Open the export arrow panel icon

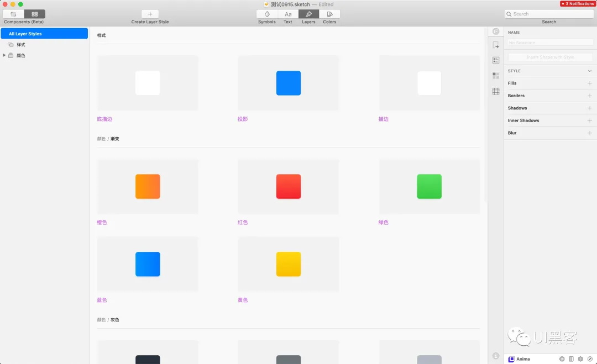tap(496, 45)
